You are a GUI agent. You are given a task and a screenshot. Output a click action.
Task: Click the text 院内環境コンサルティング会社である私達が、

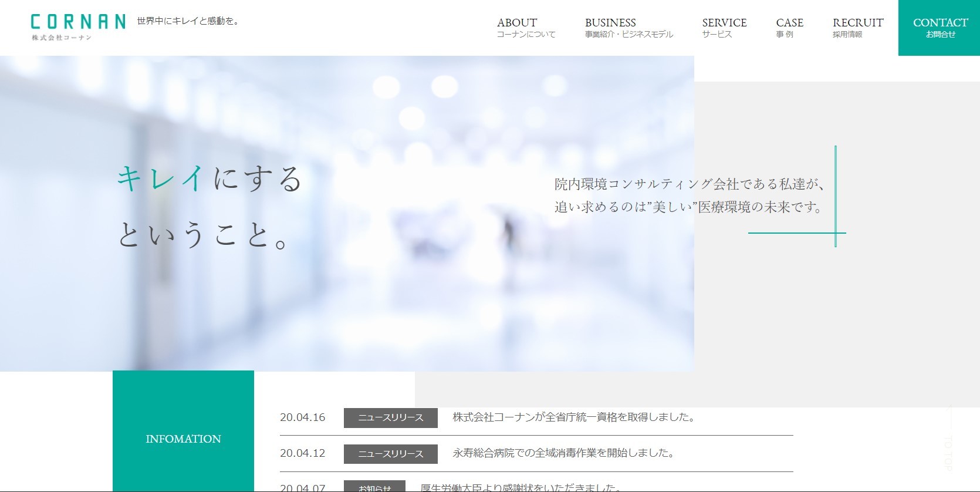pyautogui.click(x=690, y=184)
